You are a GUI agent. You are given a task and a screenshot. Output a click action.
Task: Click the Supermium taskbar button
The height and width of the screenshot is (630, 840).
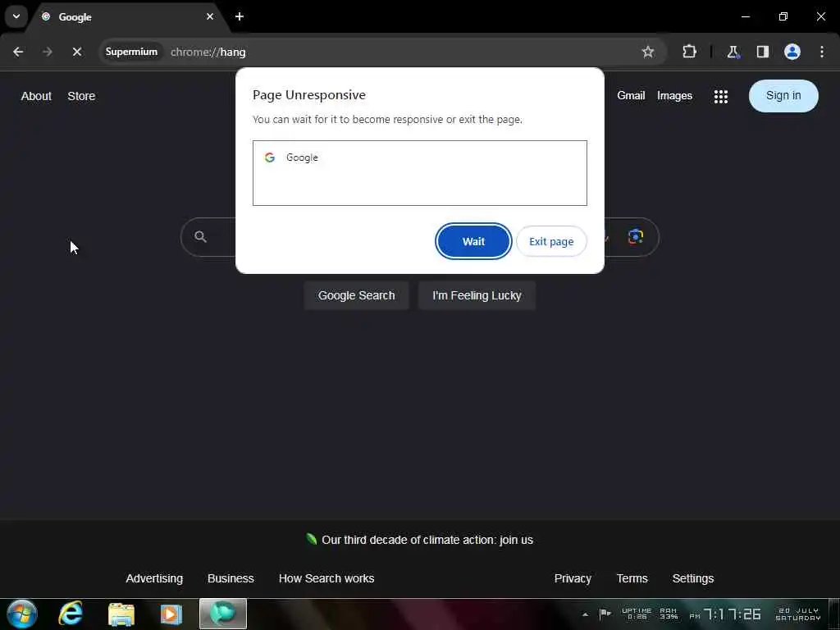[x=223, y=614]
